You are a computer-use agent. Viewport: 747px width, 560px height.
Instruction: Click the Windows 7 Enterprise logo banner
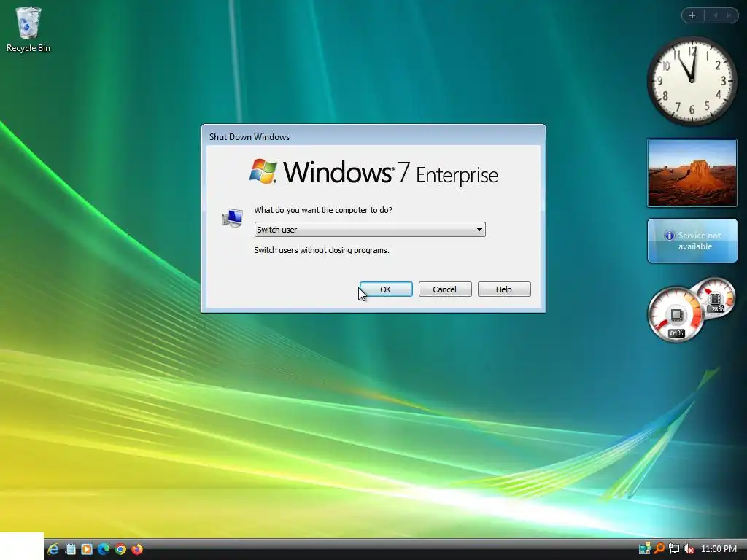(373, 172)
